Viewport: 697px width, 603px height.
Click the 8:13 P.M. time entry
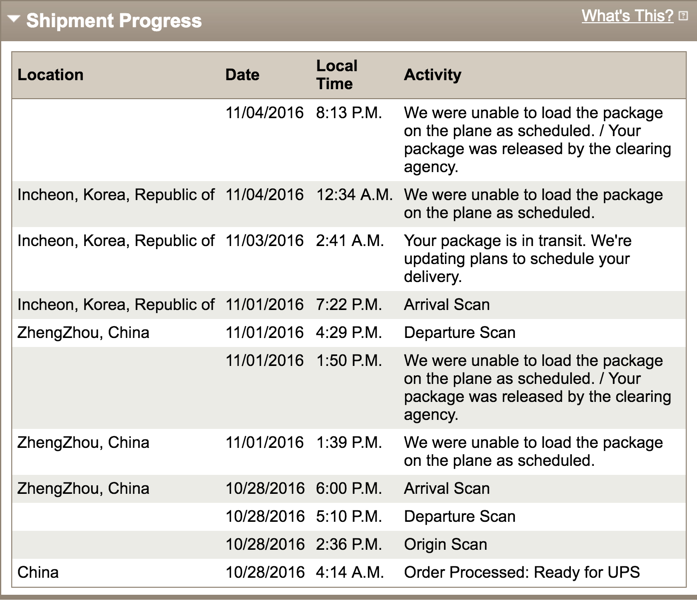[349, 112]
